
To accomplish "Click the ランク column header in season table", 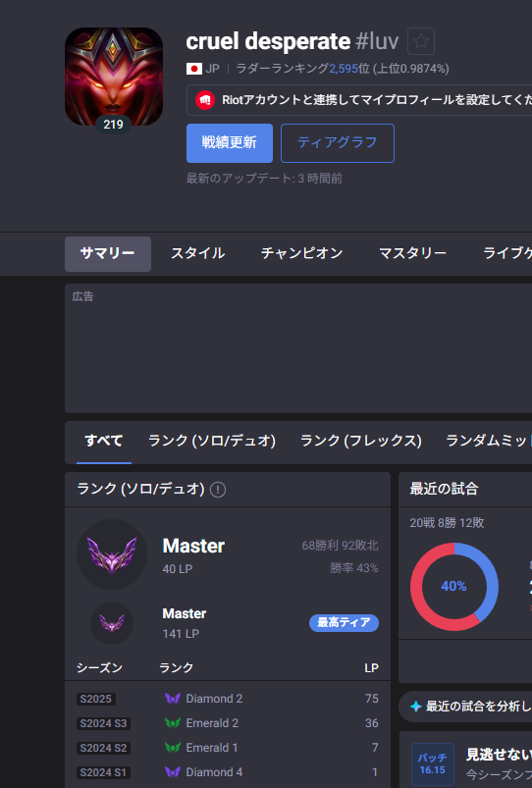I will 176,668.
